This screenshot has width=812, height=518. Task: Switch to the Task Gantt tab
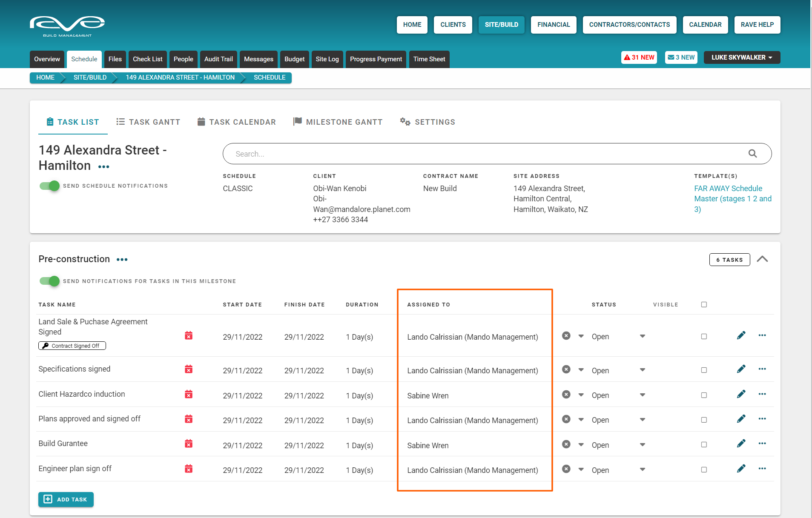point(148,122)
